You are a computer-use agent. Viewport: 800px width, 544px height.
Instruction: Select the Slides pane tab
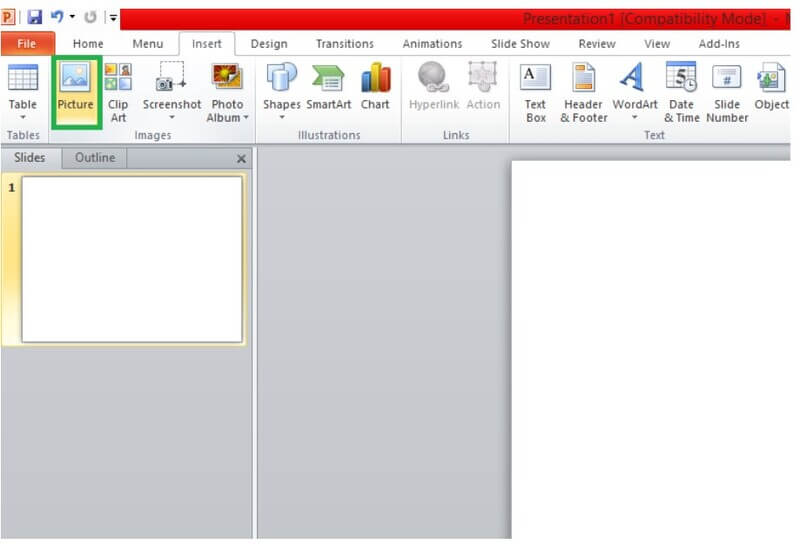(x=31, y=158)
